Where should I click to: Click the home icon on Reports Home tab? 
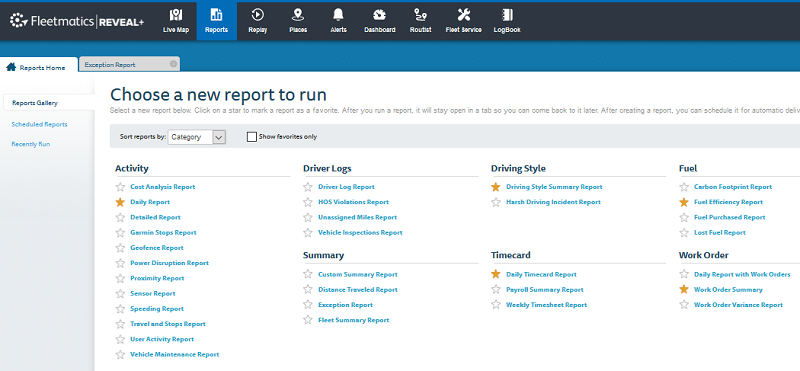click(x=11, y=67)
